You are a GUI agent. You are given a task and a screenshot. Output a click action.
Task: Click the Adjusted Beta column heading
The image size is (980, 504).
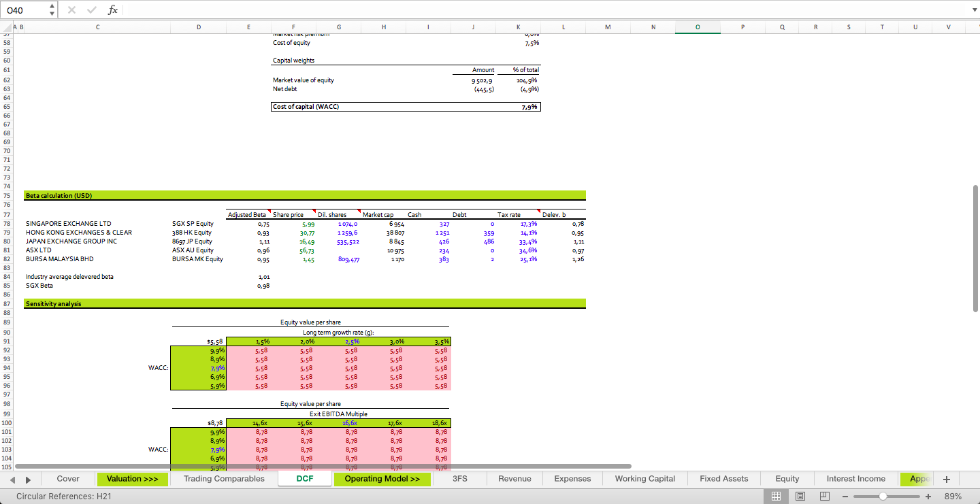[247, 215]
